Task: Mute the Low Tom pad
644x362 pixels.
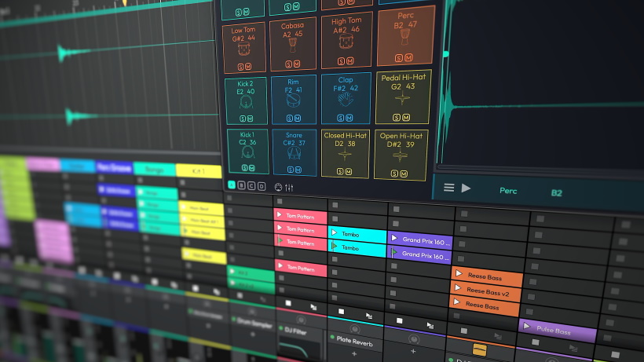Action: (248, 67)
